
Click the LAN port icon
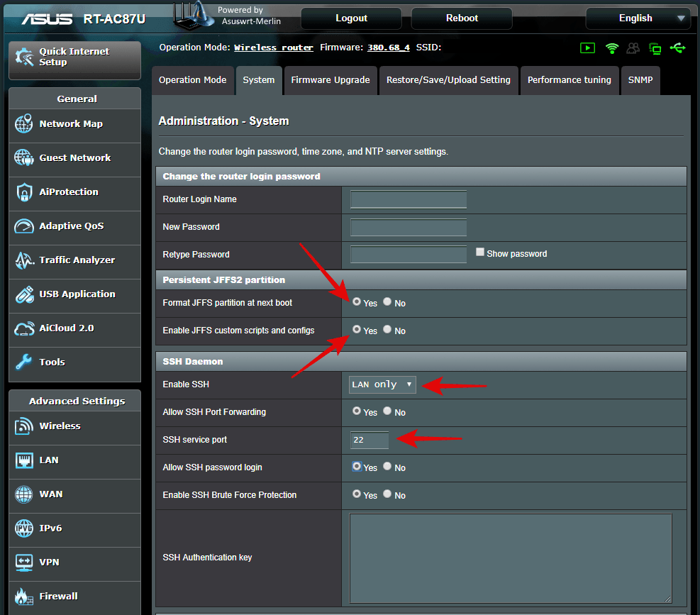23,460
